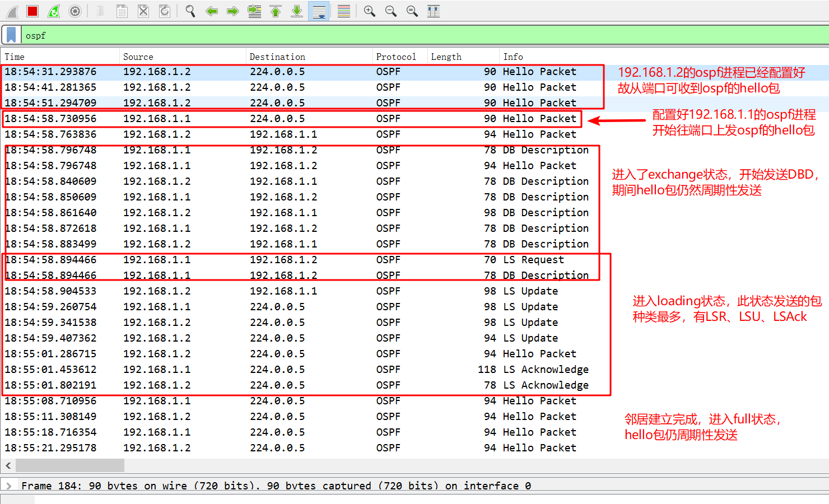
Task: Select DB Description packet at 18:54:58.850609
Action: [414, 197]
